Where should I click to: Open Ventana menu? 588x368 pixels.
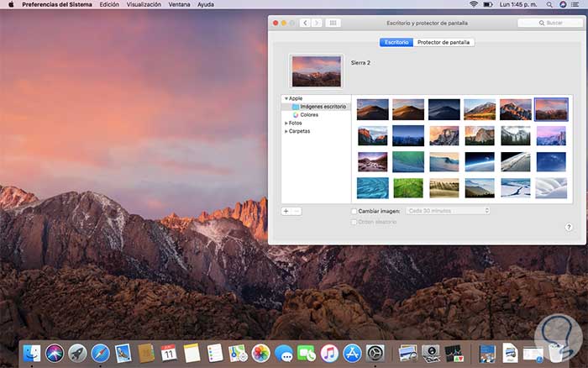pyautogui.click(x=179, y=4)
